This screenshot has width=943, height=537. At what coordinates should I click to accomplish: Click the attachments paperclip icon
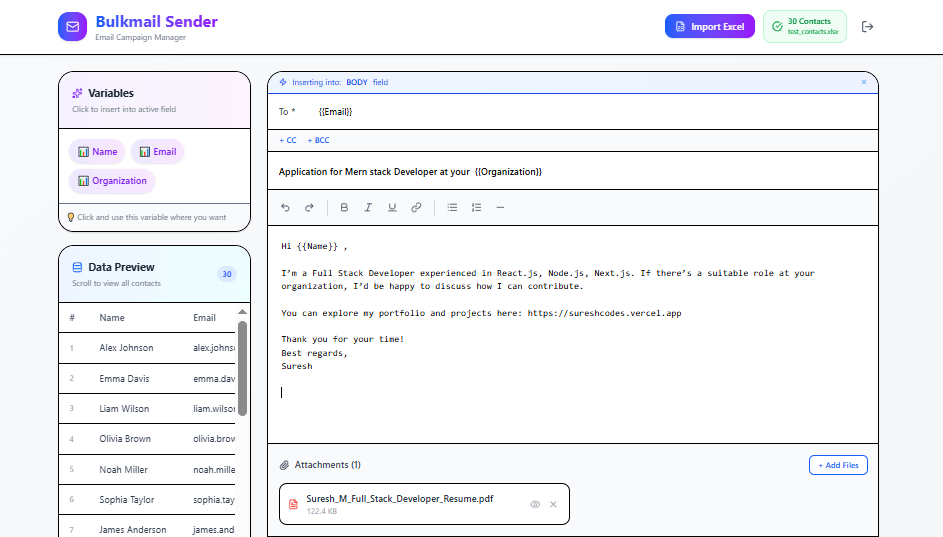284,465
